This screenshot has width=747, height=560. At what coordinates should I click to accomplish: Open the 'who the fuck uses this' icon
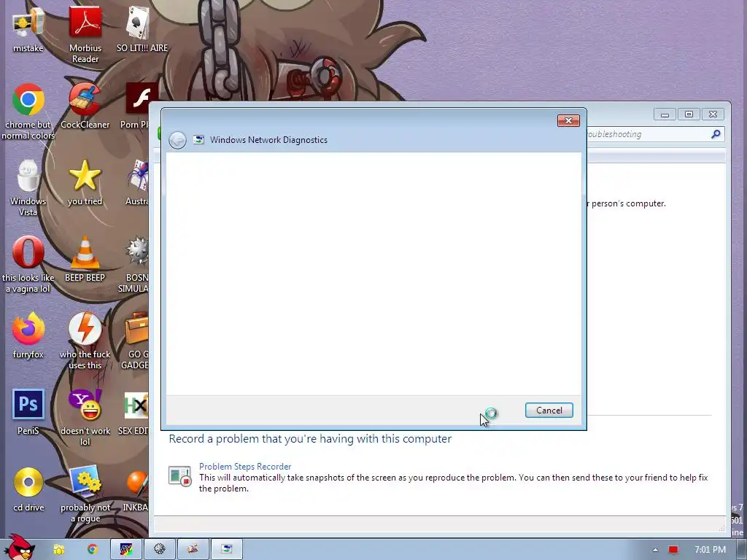click(x=85, y=341)
